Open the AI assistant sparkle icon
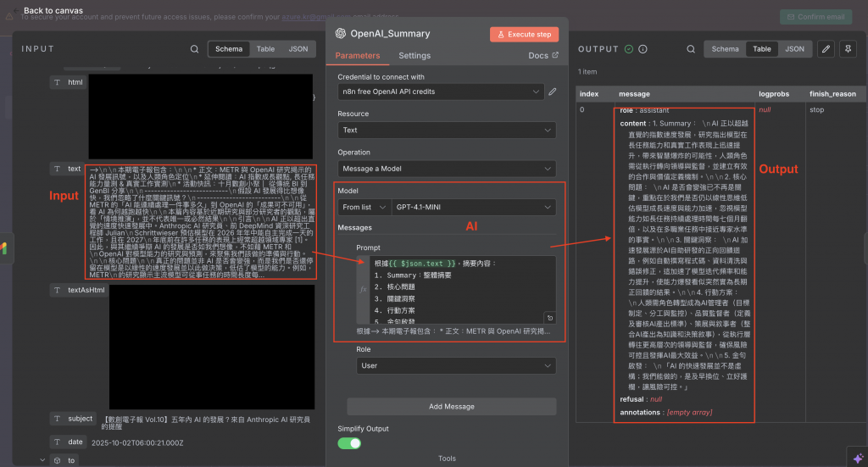 click(858, 459)
